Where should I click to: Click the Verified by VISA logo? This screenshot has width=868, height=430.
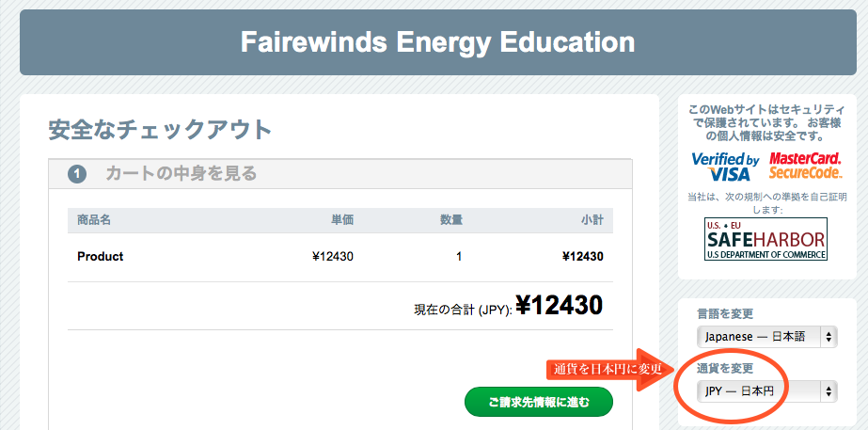725,167
